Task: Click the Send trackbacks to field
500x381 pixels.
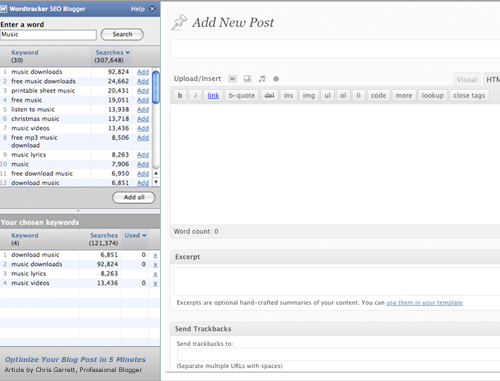Action: (338, 355)
